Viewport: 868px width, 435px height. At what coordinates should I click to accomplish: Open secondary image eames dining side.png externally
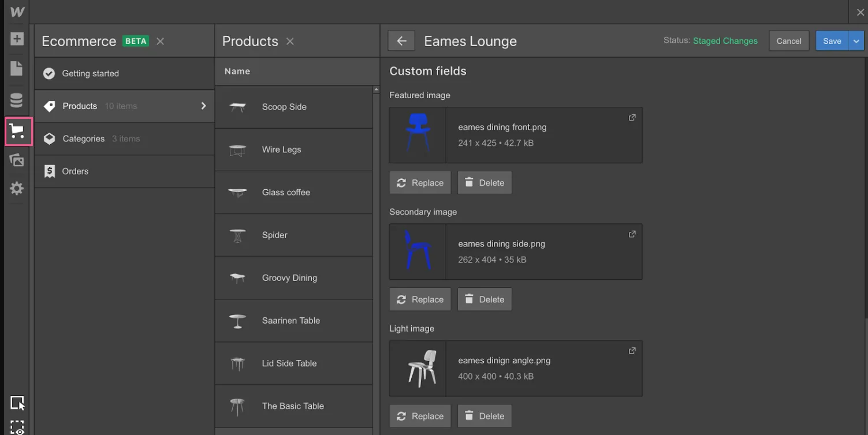[632, 234]
